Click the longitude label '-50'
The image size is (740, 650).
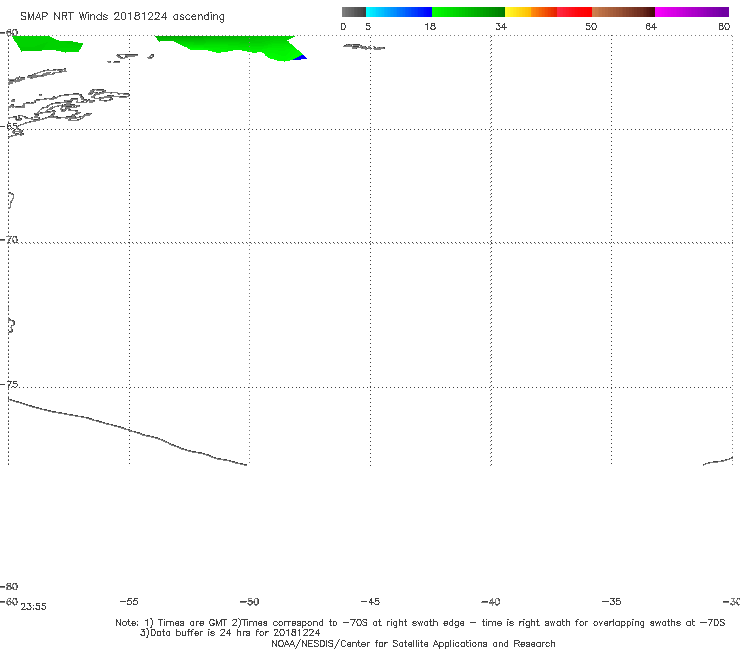250,601
